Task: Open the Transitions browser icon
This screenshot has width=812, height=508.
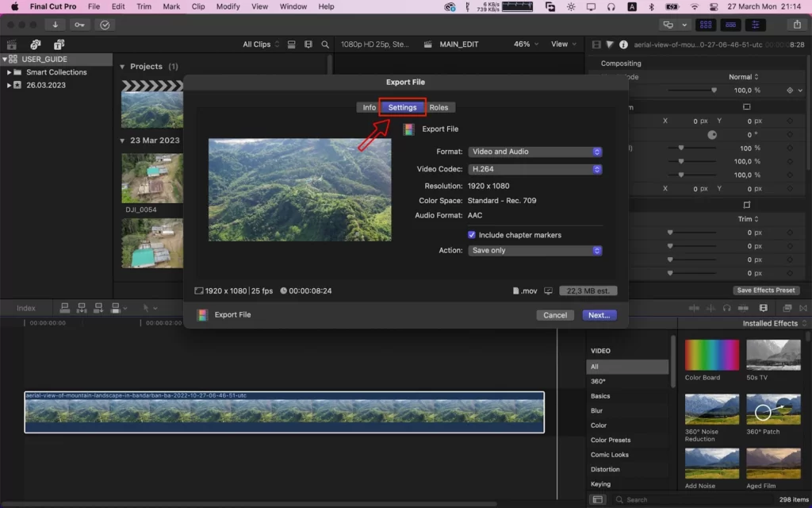Action: pyautogui.click(x=803, y=308)
